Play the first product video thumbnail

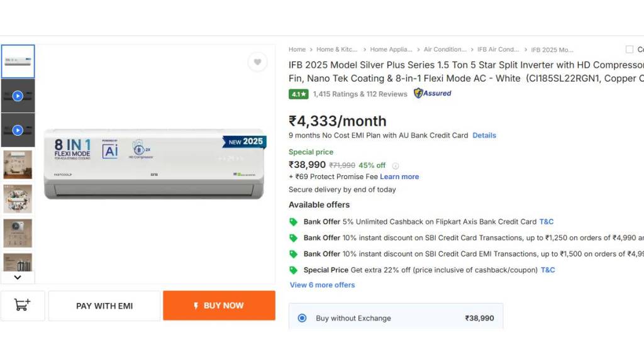click(x=18, y=96)
